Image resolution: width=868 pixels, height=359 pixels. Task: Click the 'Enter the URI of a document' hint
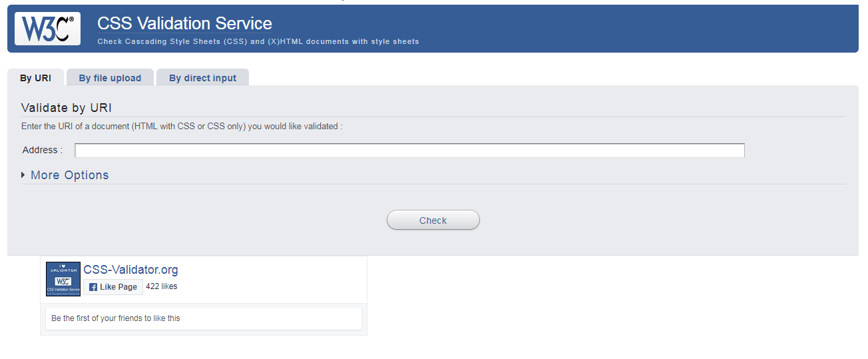[x=182, y=126]
